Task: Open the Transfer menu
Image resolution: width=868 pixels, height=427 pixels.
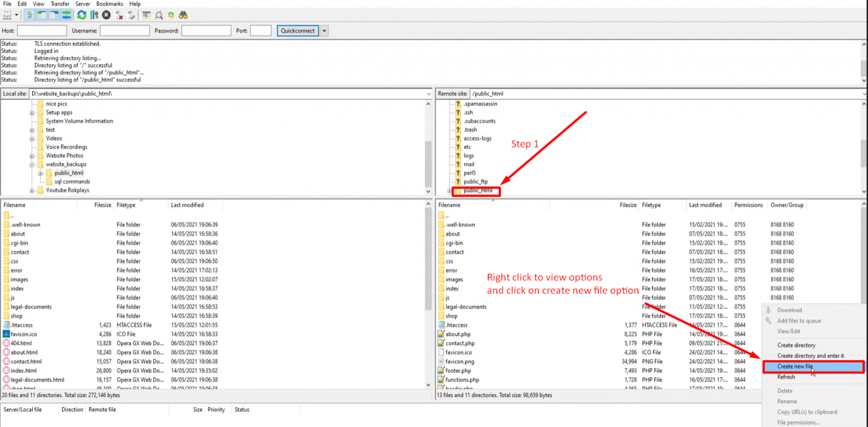Action: click(x=59, y=3)
